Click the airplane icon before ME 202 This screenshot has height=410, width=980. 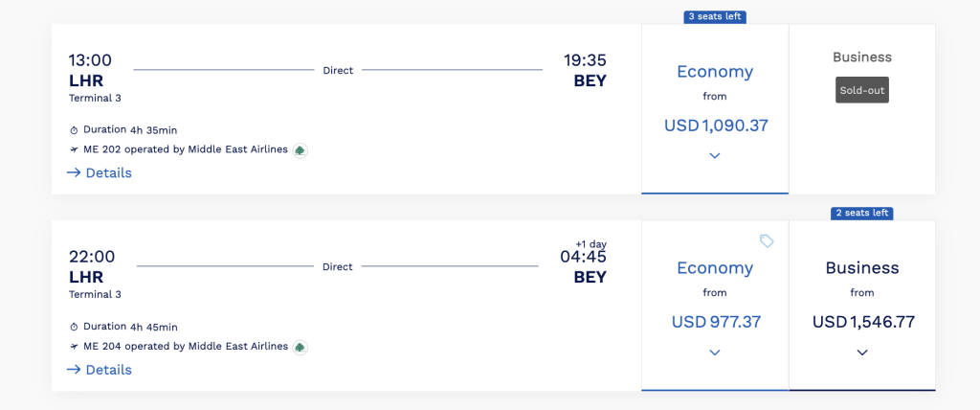pyautogui.click(x=74, y=149)
